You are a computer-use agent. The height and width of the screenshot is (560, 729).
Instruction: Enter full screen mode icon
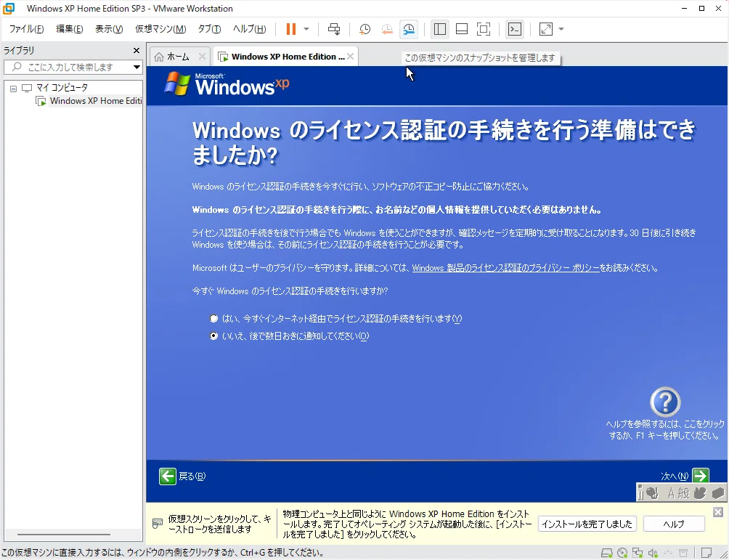click(x=484, y=29)
